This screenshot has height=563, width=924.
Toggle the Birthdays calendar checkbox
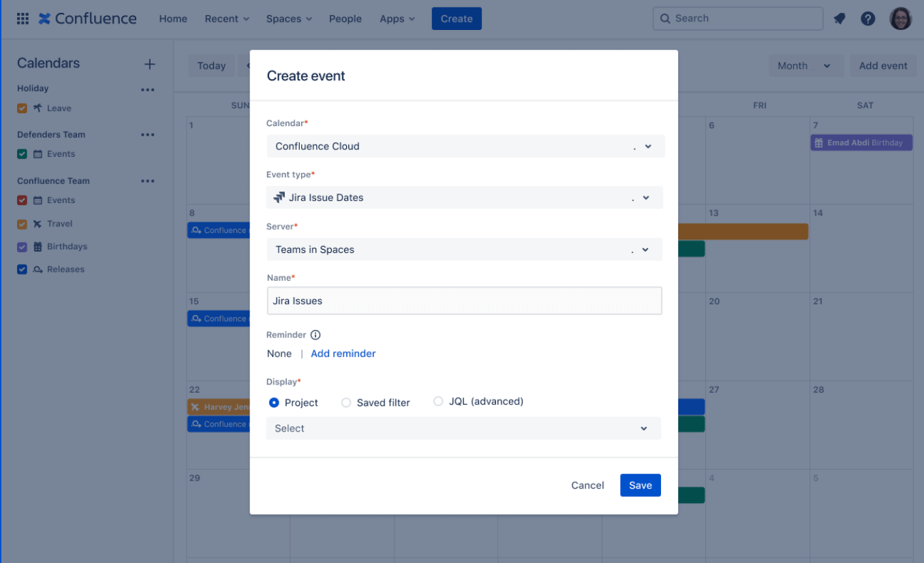22,247
